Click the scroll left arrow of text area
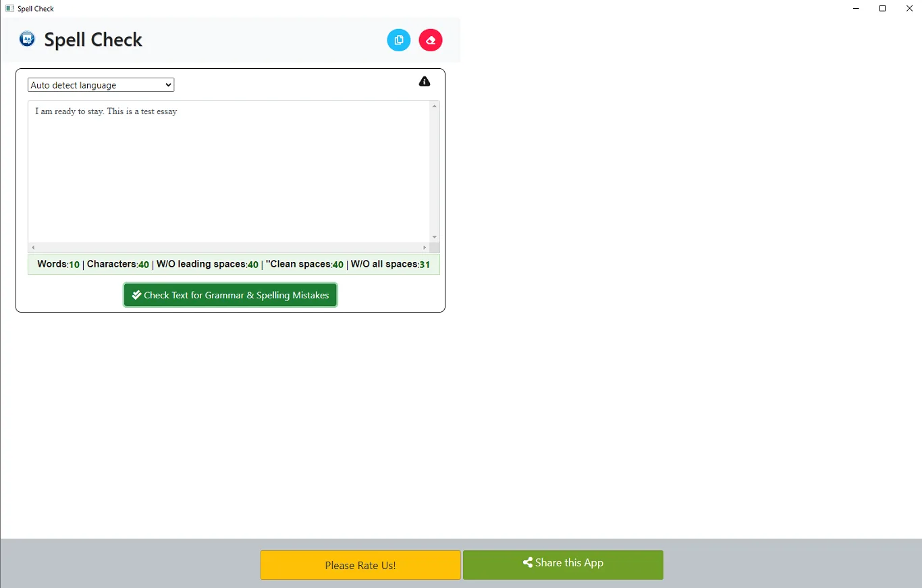The image size is (922, 588). [x=33, y=248]
